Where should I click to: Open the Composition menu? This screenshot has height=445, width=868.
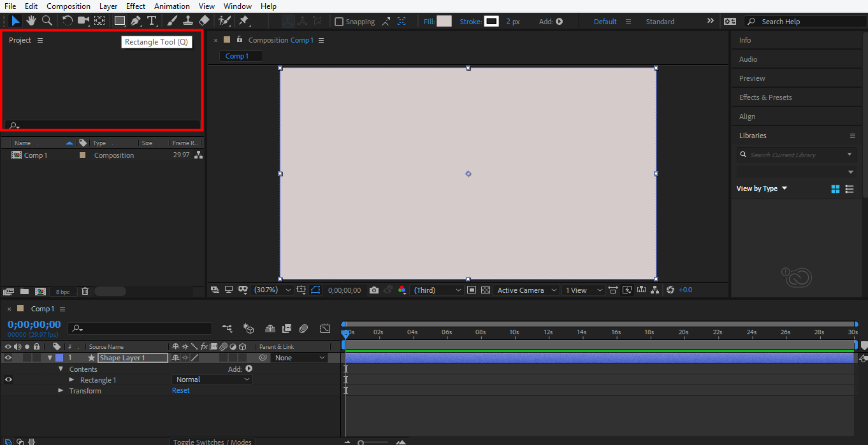coord(68,6)
